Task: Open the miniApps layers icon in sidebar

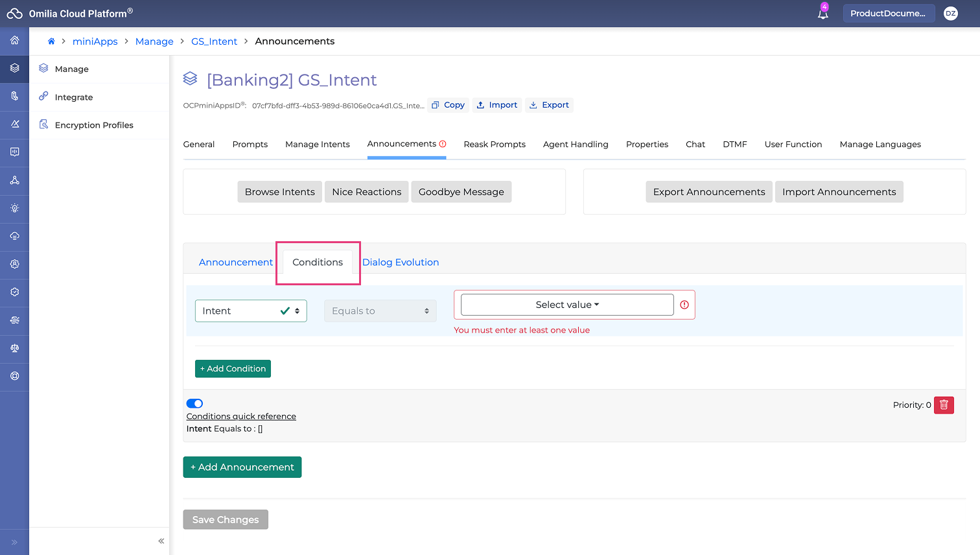Action: (x=14, y=68)
